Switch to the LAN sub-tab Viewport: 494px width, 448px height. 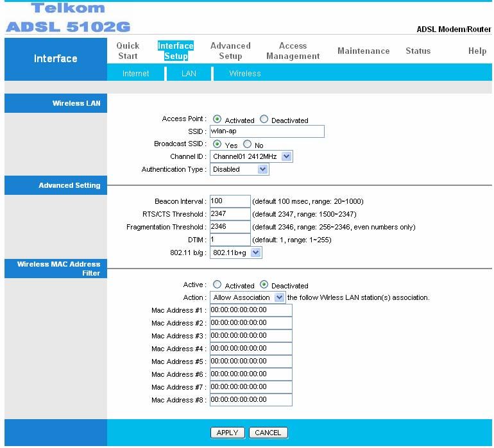(x=189, y=74)
